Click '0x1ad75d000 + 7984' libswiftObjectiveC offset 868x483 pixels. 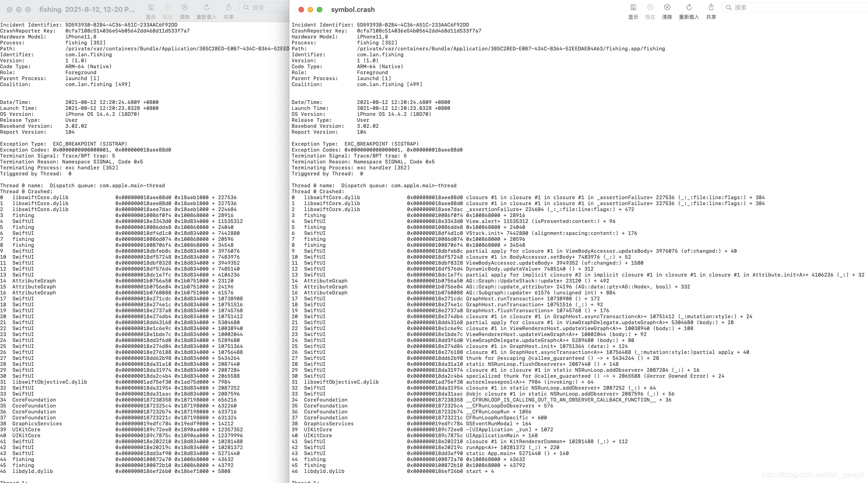tap(202, 382)
